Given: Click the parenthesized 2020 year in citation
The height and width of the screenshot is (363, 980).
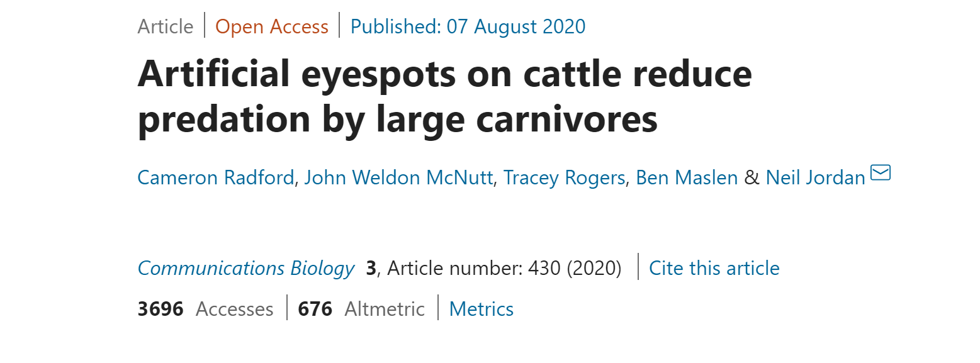Looking at the screenshot, I should (594, 269).
